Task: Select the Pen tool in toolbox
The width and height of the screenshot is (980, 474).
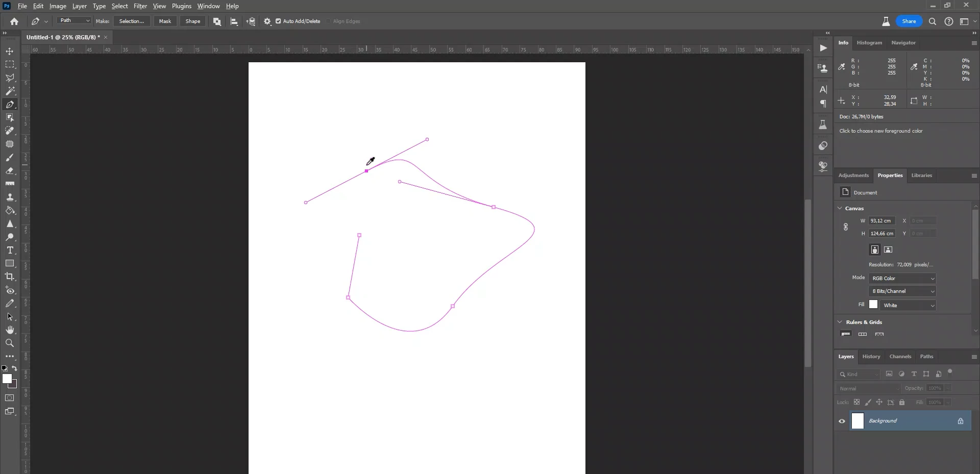Action: 10,105
